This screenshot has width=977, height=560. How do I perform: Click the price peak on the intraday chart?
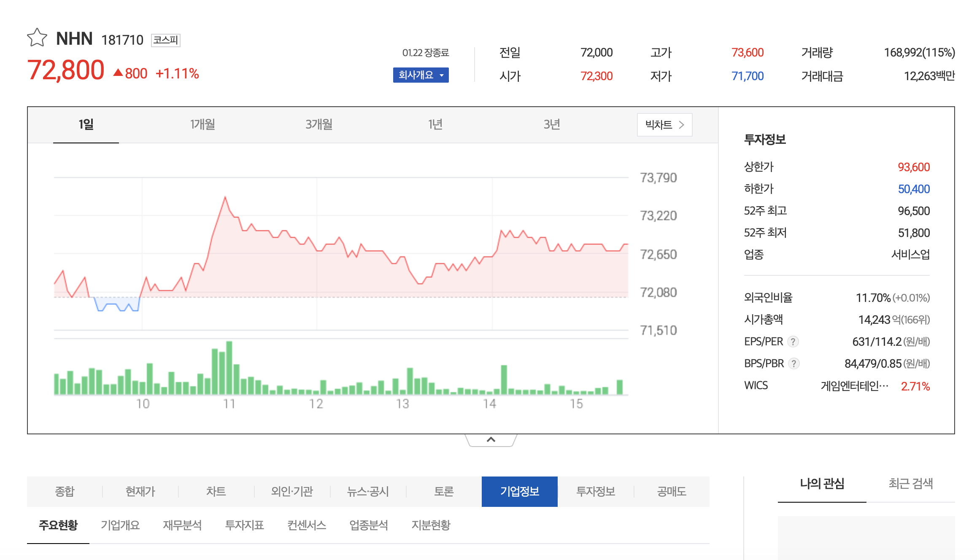225,197
